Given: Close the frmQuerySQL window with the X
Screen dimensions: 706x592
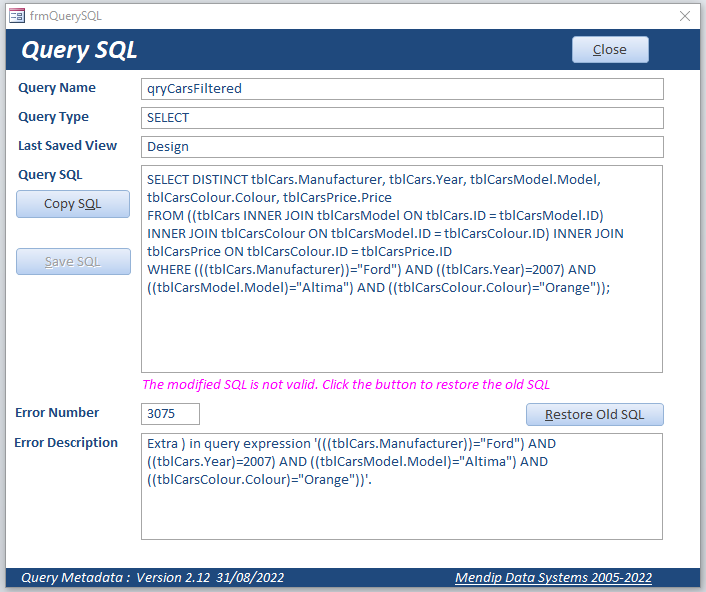Looking at the screenshot, I should coord(685,16).
